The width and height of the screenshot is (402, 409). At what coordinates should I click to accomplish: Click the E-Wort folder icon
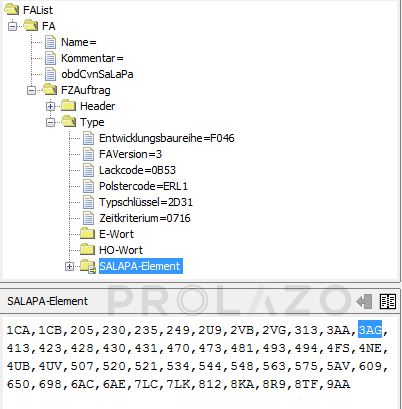tap(88, 234)
